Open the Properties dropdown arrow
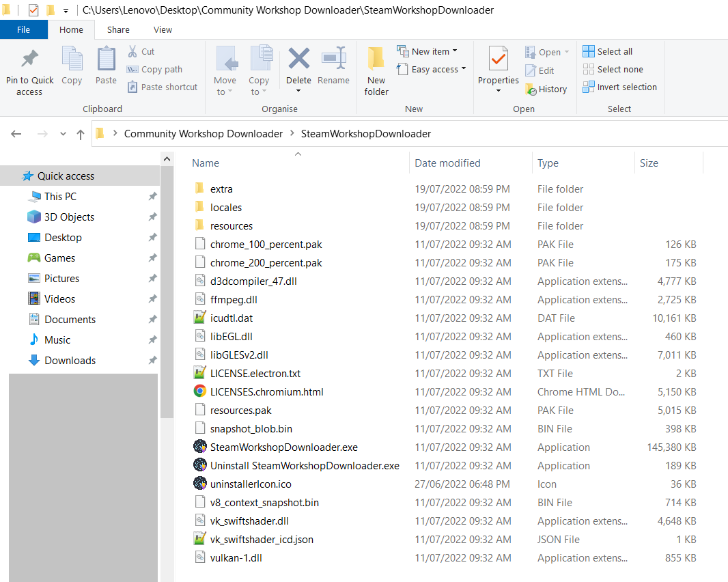728x582 pixels. pos(498,91)
